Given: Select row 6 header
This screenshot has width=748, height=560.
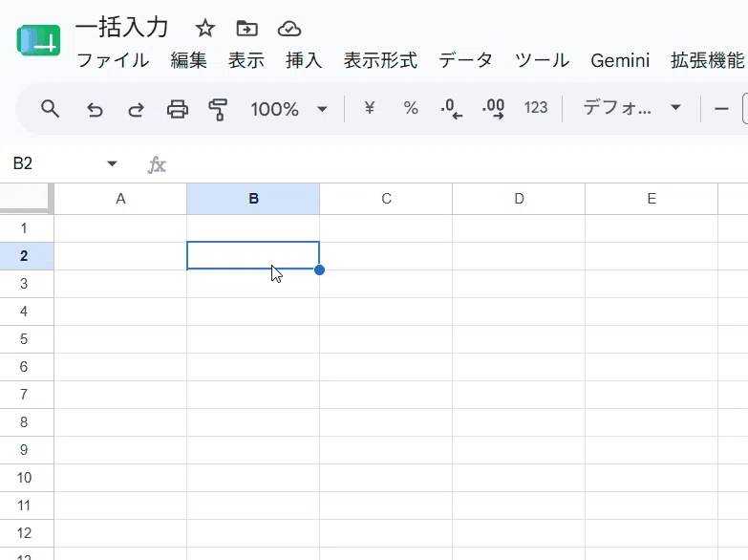Looking at the screenshot, I should pyautogui.click(x=27, y=367).
